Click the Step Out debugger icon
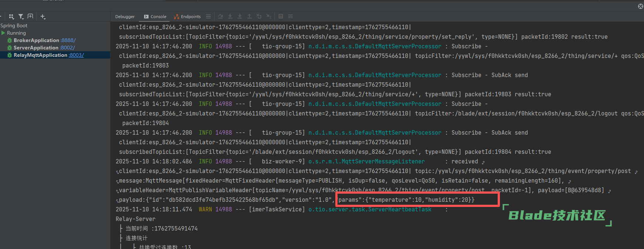The image size is (644, 249). click(x=249, y=17)
